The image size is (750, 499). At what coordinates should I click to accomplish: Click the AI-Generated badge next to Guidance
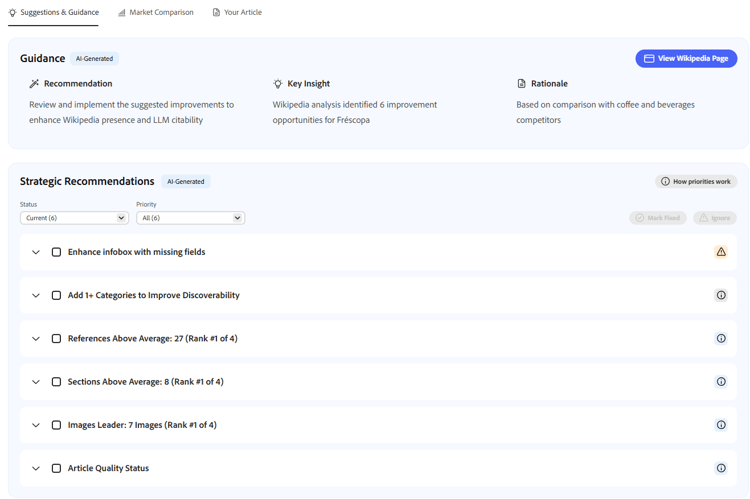pyautogui.click(x=94, y=59)
